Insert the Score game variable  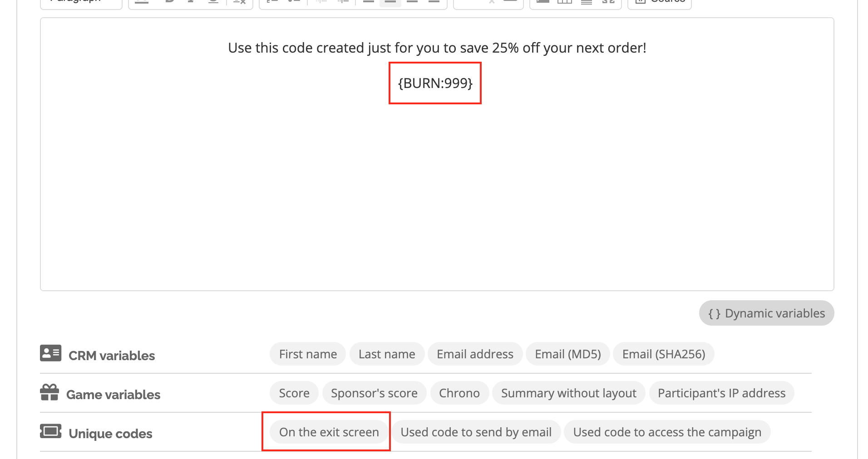click(294, 393)
